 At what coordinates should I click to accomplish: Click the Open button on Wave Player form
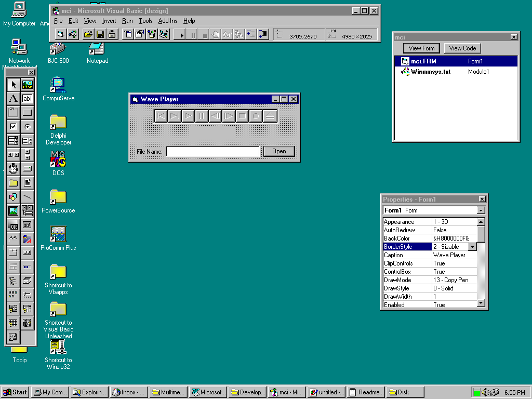(x=279, y=151)
